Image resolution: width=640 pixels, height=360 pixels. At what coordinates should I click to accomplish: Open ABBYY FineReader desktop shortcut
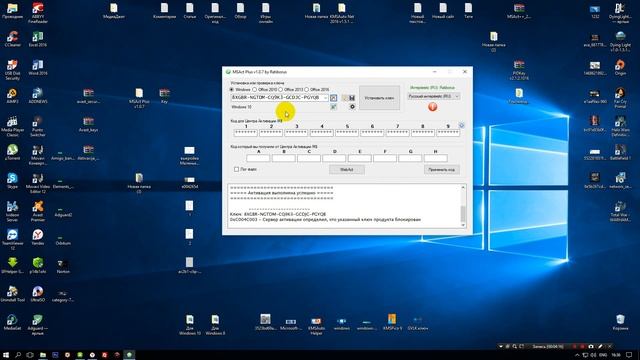pyautogui.click(x=38, y=12)
